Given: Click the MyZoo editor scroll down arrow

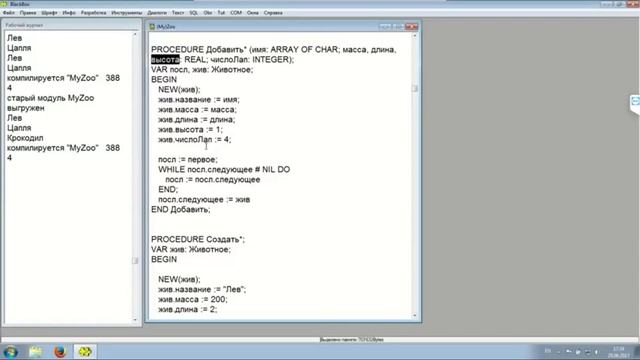Looking at the screenshot, I should point(415,316).
